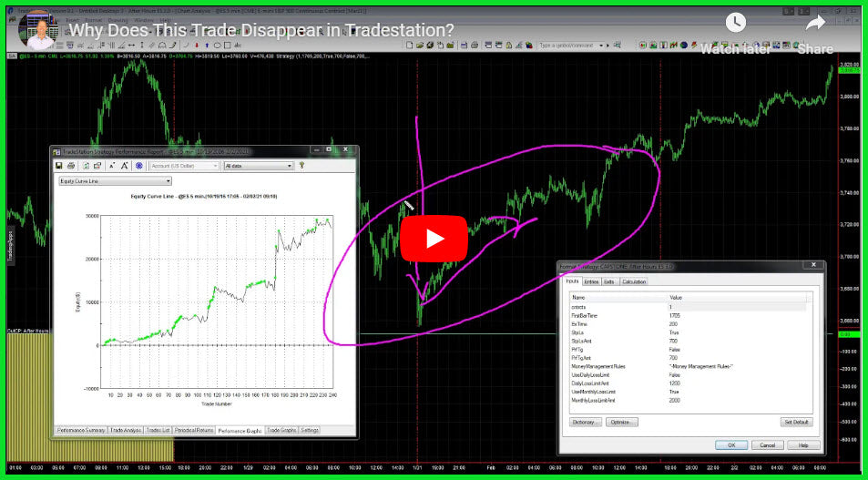This screenshot has width=868, height=480.
Task: Switch to Performance Graphs tab
Action: click(x=240, y=430)
